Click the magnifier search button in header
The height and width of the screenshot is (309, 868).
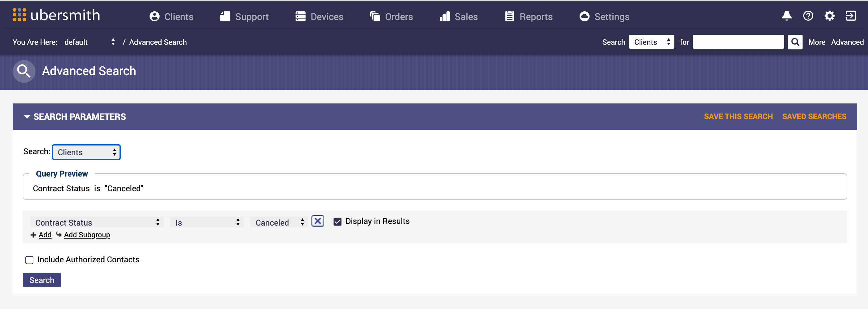[795, 42]
